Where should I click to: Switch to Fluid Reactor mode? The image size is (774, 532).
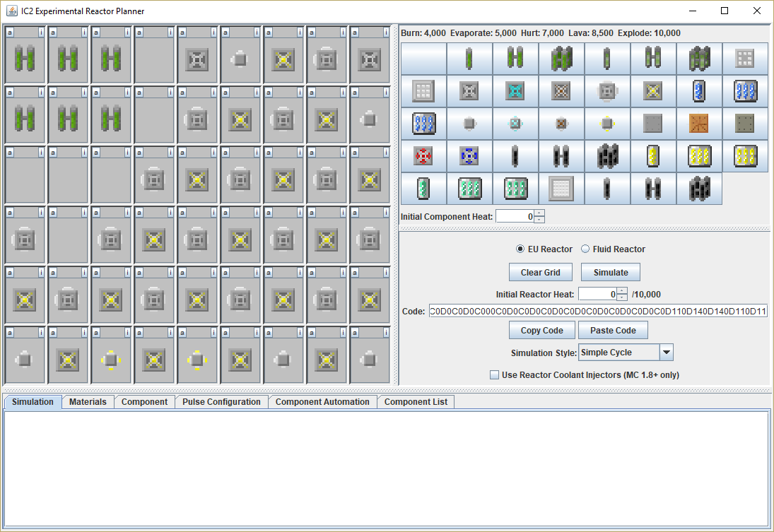pyautogui.click(x=585, y=249)
